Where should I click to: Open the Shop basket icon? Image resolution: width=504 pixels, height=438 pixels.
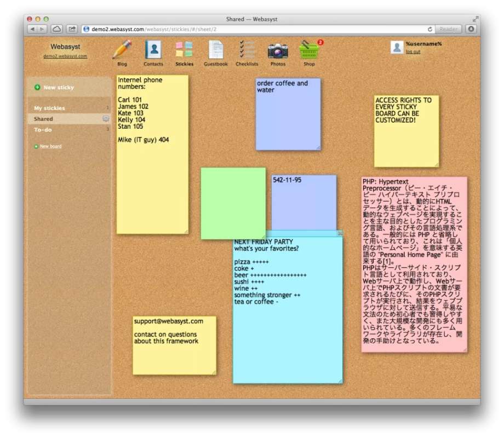[x=309, y=50]
